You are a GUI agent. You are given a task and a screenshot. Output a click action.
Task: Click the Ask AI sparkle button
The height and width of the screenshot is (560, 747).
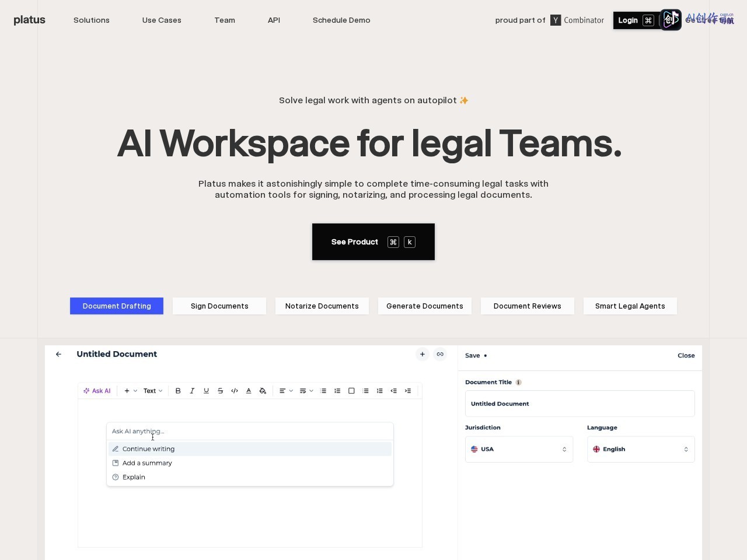click(x=97, y=391)
